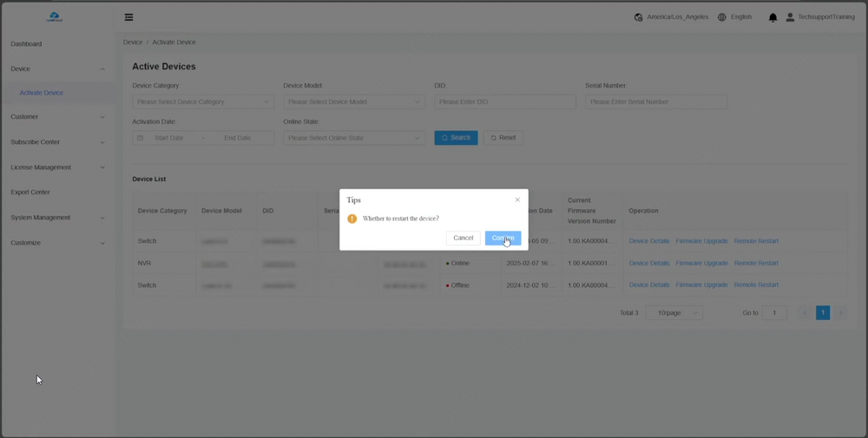Open the notifications bell
Viewport: 868px width, 438px height.
[773, 17]
